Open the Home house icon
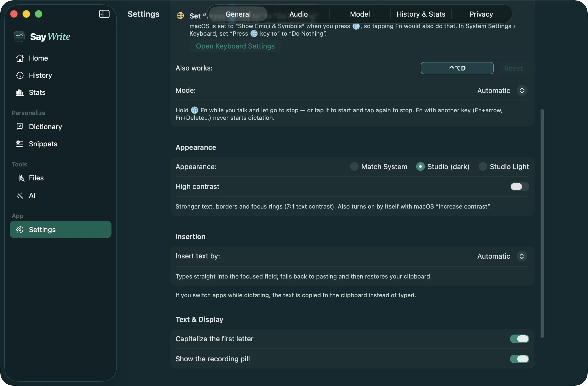 coord(20,58)
